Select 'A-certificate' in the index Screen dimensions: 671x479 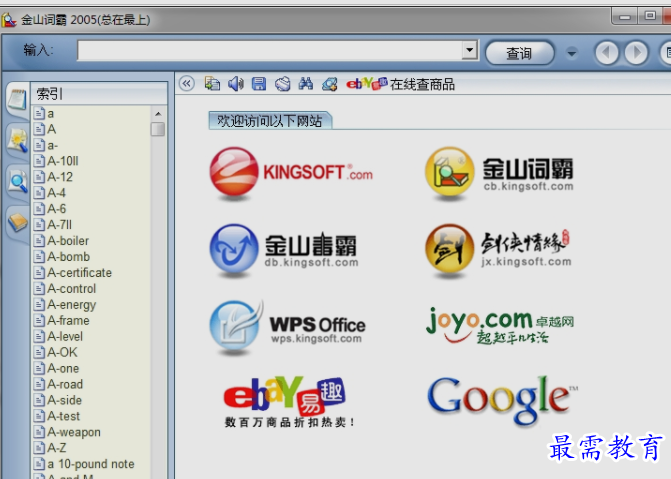pyautogui.click(x=80, y=273)
